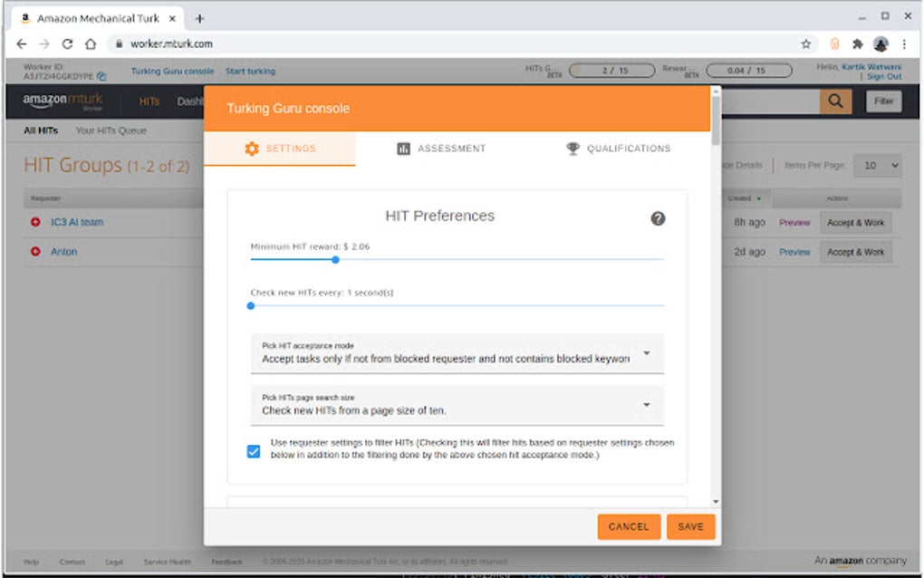The width and height of the screenshot is (924, 578).
Task: Click the Save button
Action: [690, 526]
